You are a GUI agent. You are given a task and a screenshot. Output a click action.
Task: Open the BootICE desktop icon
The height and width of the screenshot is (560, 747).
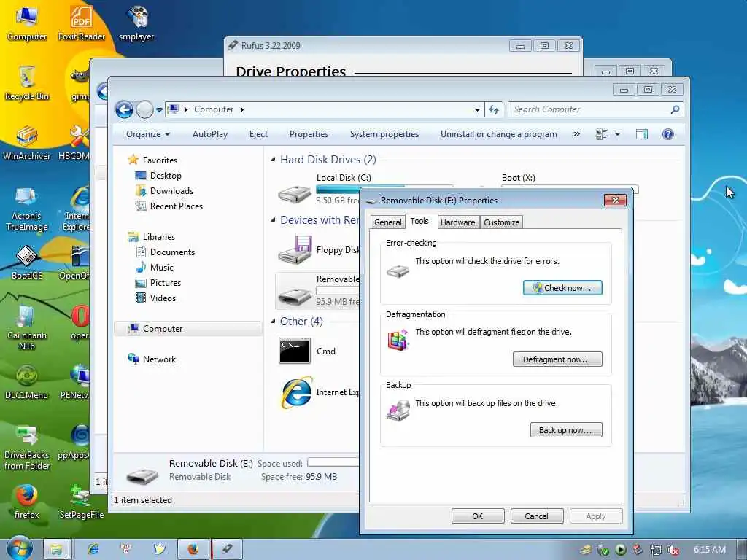tap(27, 262)
